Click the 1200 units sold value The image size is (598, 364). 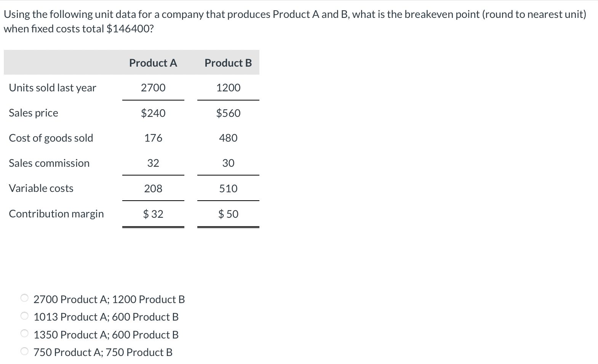point(228,88)
